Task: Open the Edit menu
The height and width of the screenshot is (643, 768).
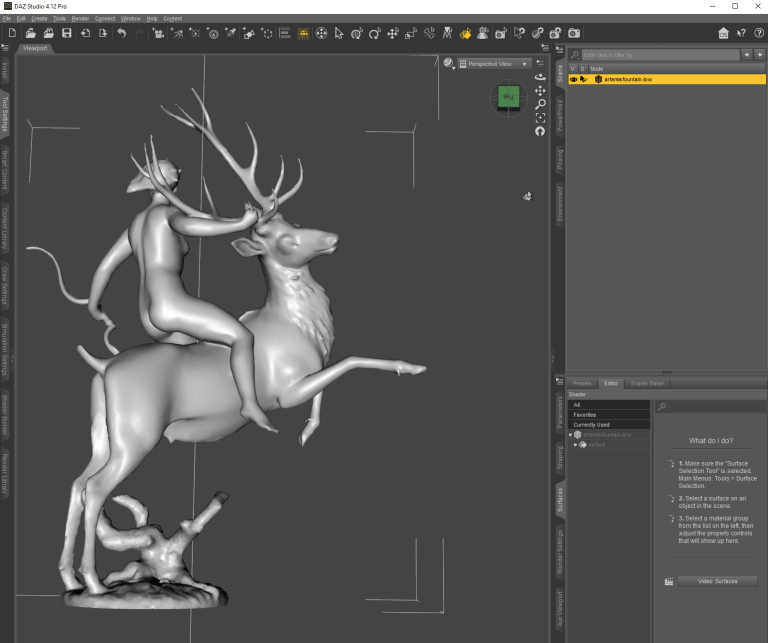Action: (21, 19)
